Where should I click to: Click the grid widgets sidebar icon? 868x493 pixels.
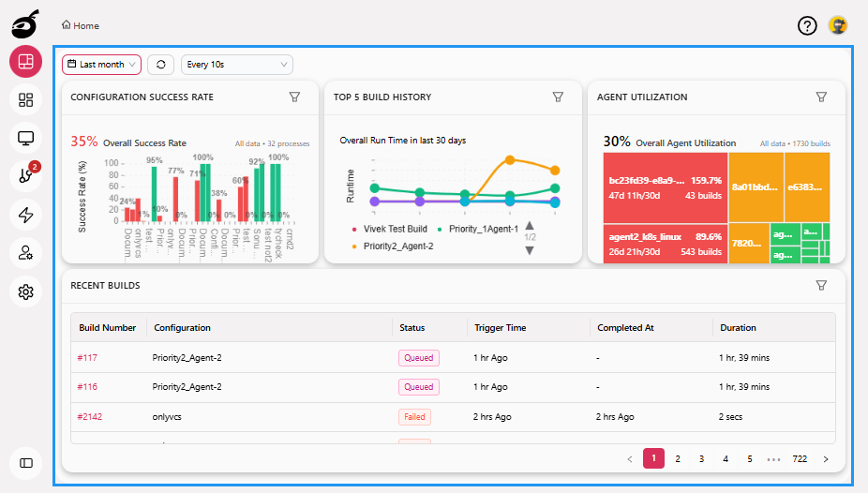26,99
